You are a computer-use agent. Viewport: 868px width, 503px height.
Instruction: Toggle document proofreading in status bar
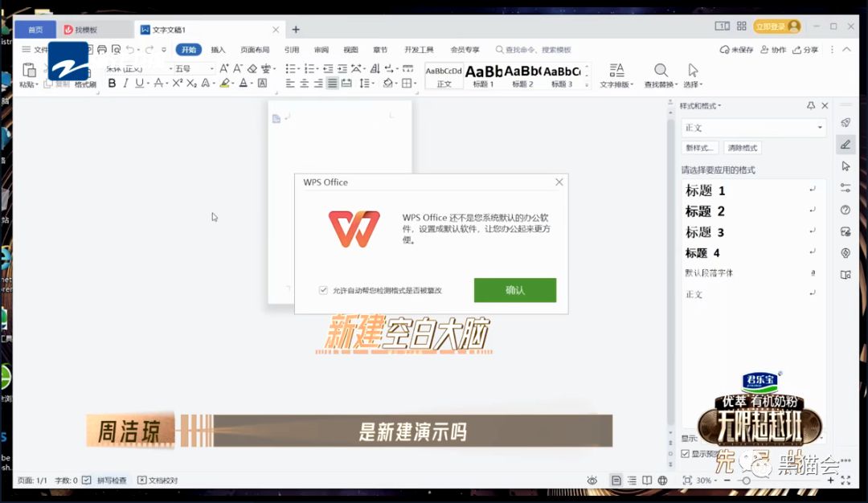click(x=158, y=481)
